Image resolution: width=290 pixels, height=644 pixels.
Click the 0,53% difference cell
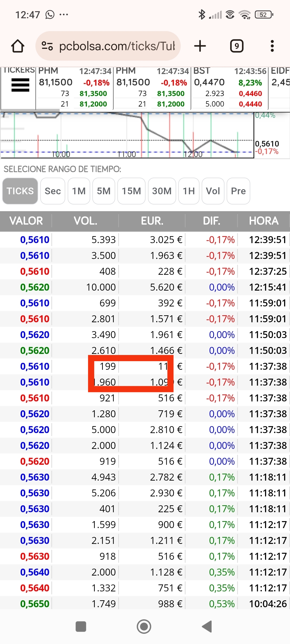pyautogui.click(x=222, y=604)
